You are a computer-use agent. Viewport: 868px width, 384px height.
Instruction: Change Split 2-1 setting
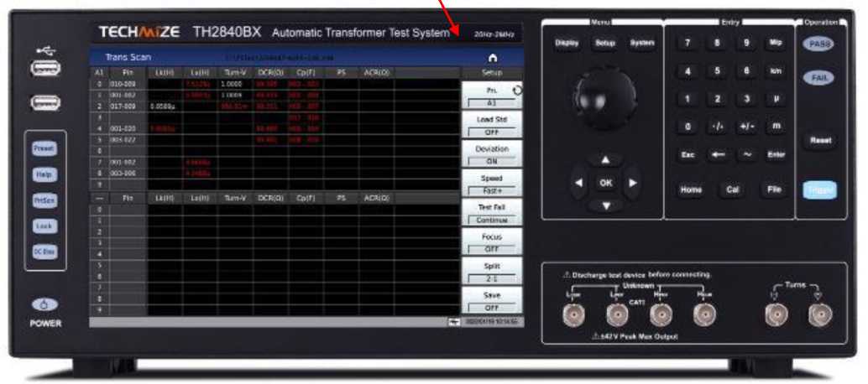[x=492, y=271]
